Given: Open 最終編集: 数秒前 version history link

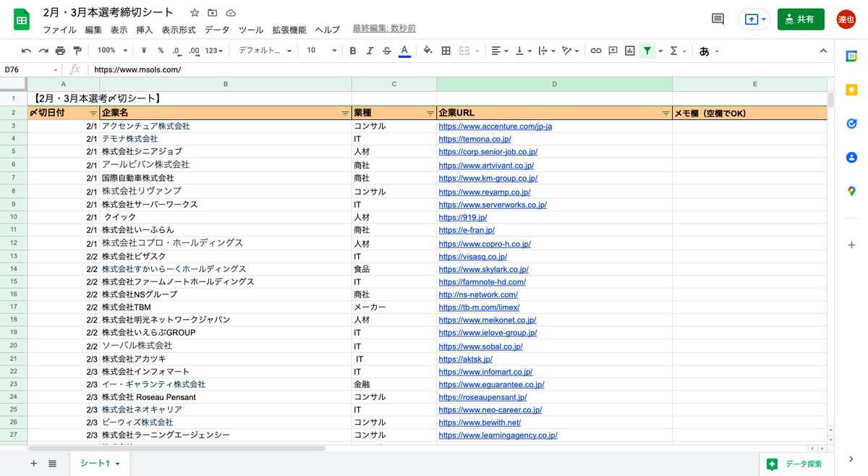Looking at the screenshot, I should (384, 29).
